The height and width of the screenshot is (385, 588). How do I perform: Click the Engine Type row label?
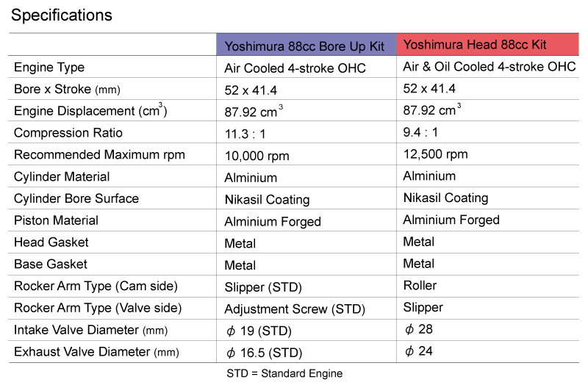point(49,68)
